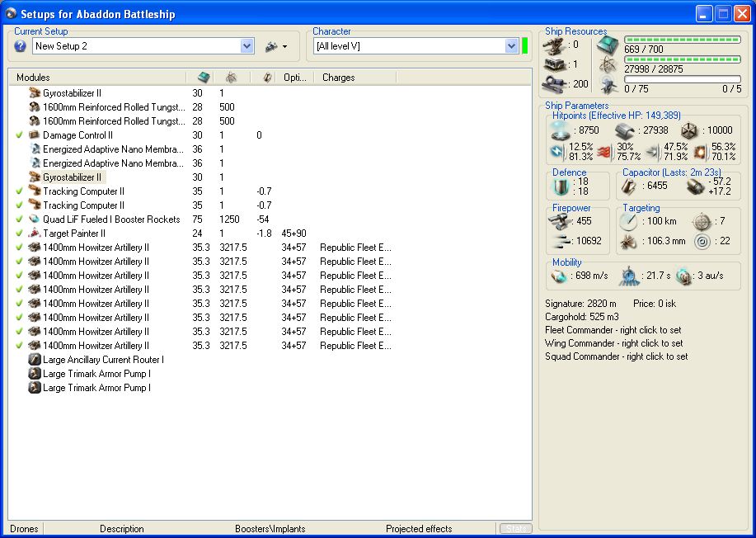
Task: Click the armor hitpoints icon
Action: pyautogui.click(x=626, y=130)
